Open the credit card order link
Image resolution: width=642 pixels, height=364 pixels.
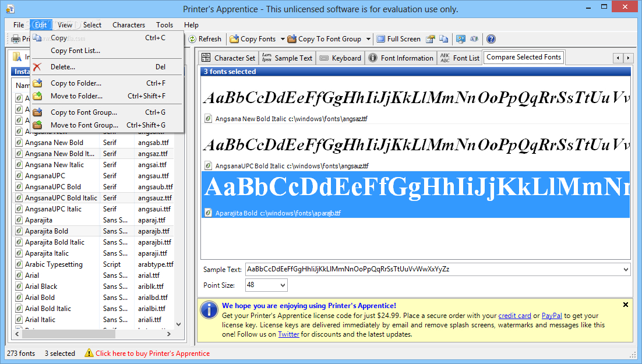point(514,316)
